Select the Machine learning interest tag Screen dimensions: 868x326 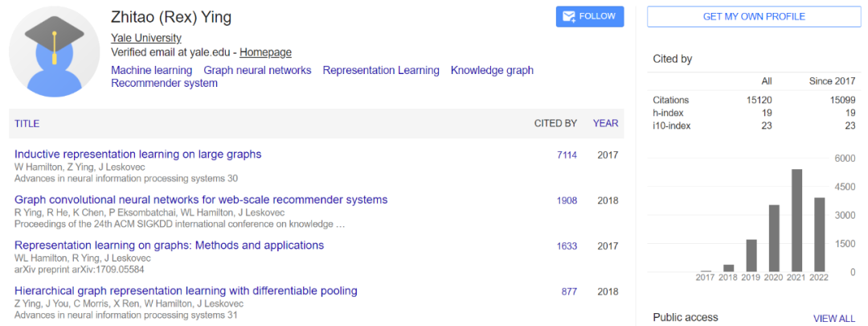[x=151, y=70]
